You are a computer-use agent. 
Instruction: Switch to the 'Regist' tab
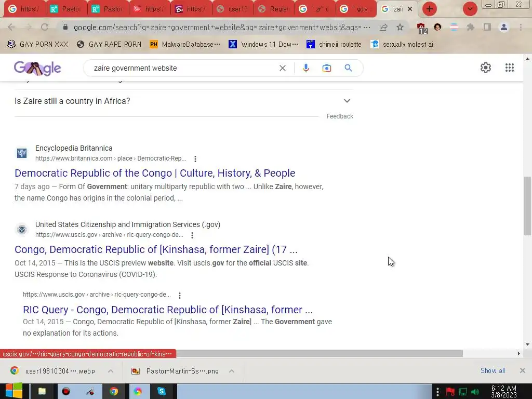pyautogui.click(x=274, y=9)
